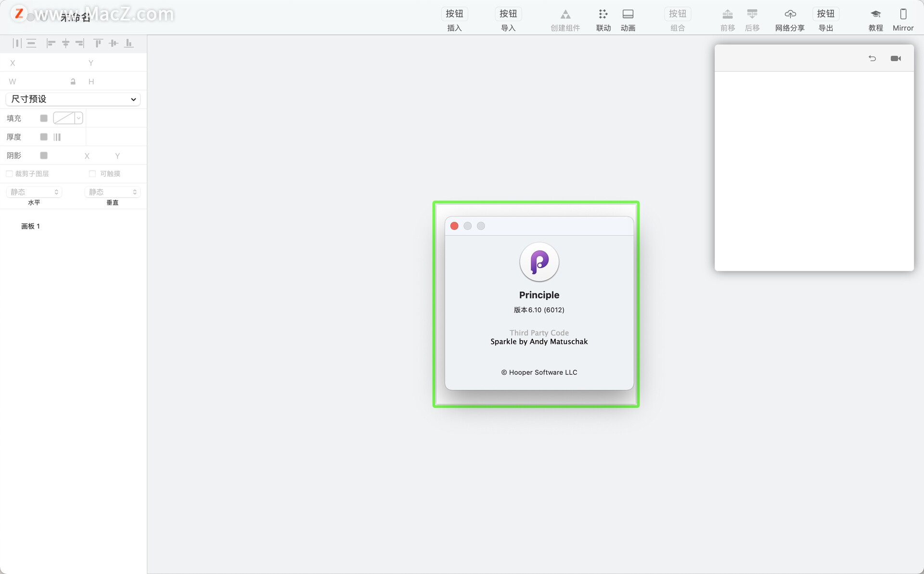This screenshot has width=924, height=574.
Task: Align selected layers to left edge
Action: coord(51,43)
